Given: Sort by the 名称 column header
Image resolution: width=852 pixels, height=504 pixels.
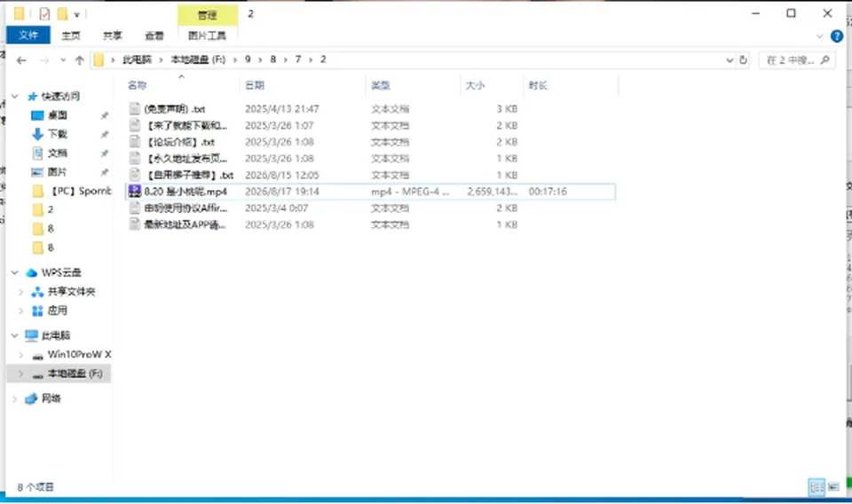Looking at the screenshot, I should point(137,85).
